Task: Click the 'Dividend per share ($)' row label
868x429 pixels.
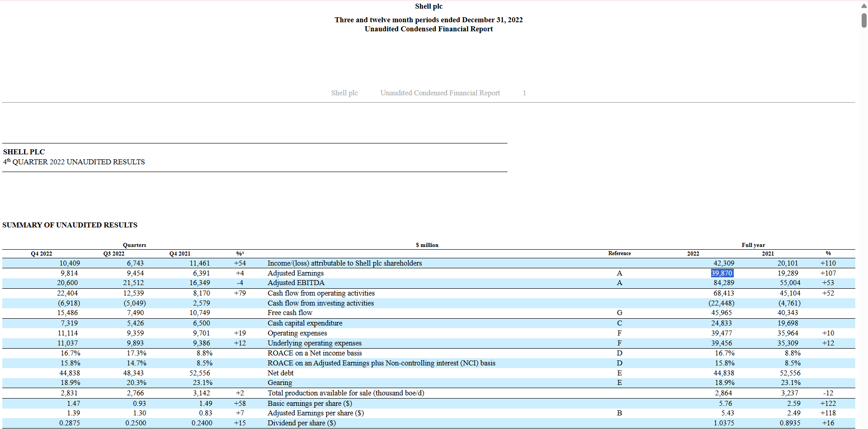Action: [302, 423]
